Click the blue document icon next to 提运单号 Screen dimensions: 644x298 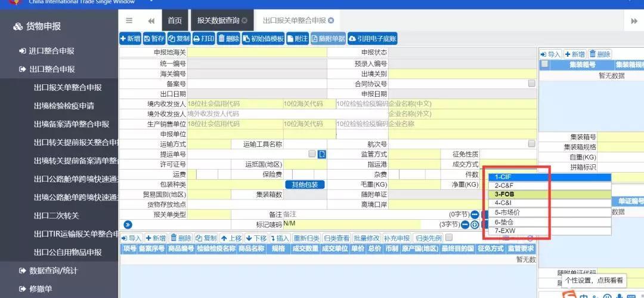point(322,154)
